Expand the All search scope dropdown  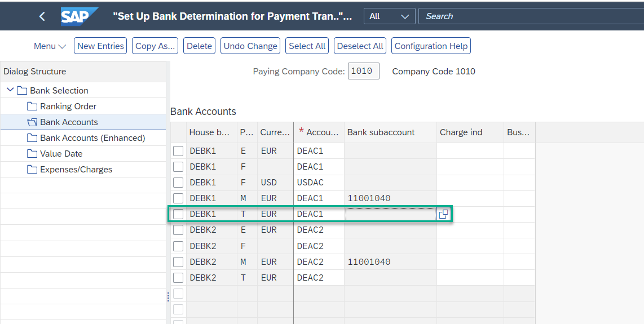[389, 16]
